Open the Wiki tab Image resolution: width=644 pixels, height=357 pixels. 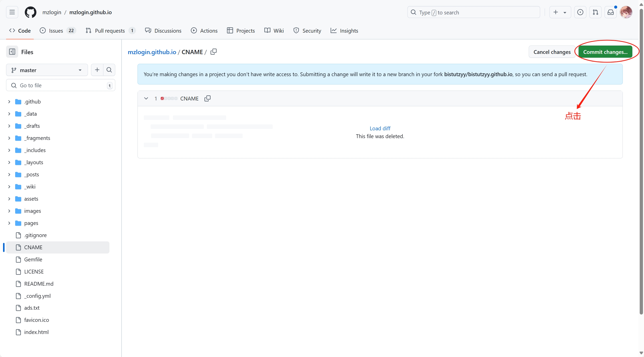[274, 31]
